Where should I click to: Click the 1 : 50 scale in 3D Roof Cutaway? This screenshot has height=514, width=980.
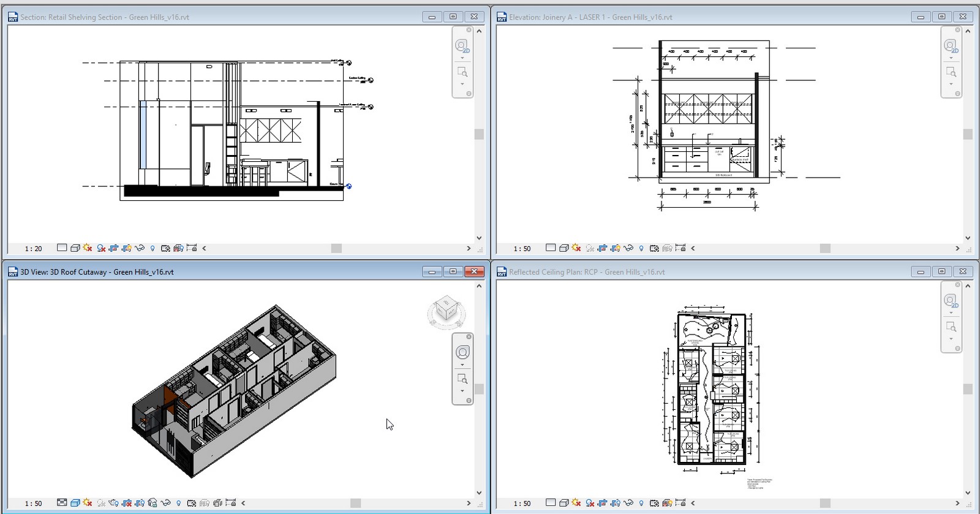tap(34, 504)
